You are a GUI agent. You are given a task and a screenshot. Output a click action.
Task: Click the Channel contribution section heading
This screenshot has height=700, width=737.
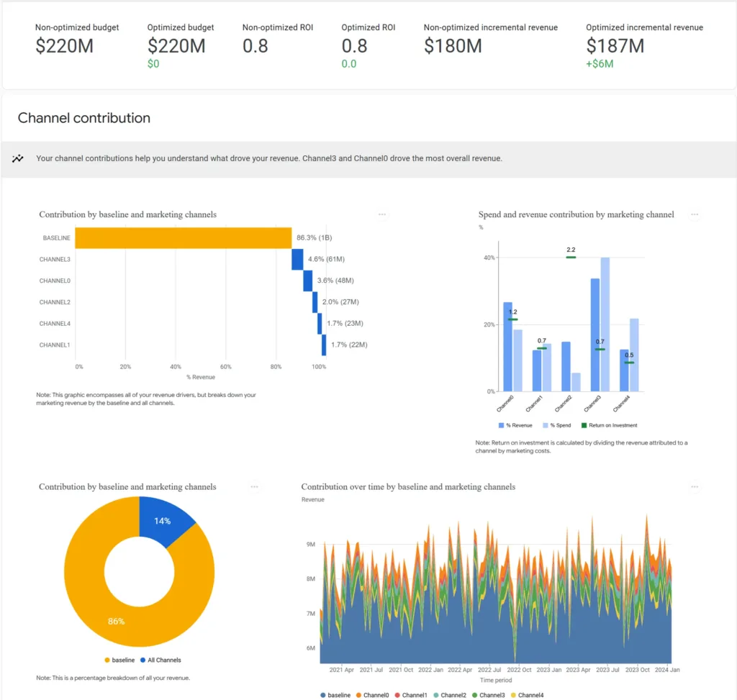point(84,118)
